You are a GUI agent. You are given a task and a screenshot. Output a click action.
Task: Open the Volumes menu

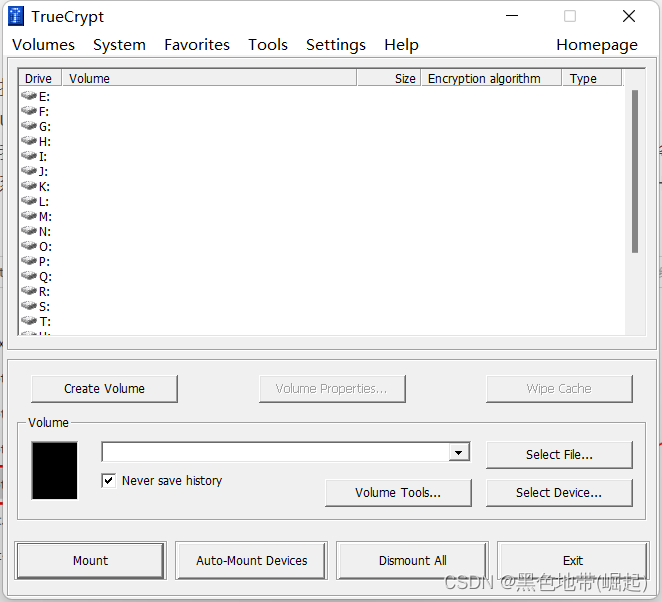(43, 45)
